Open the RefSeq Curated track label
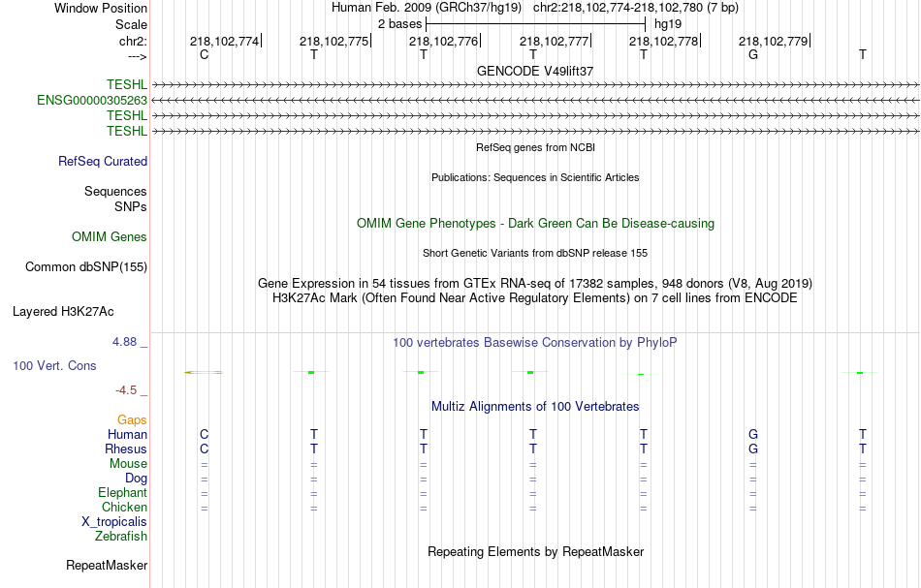The image size is (921, 588). [102, 162]
